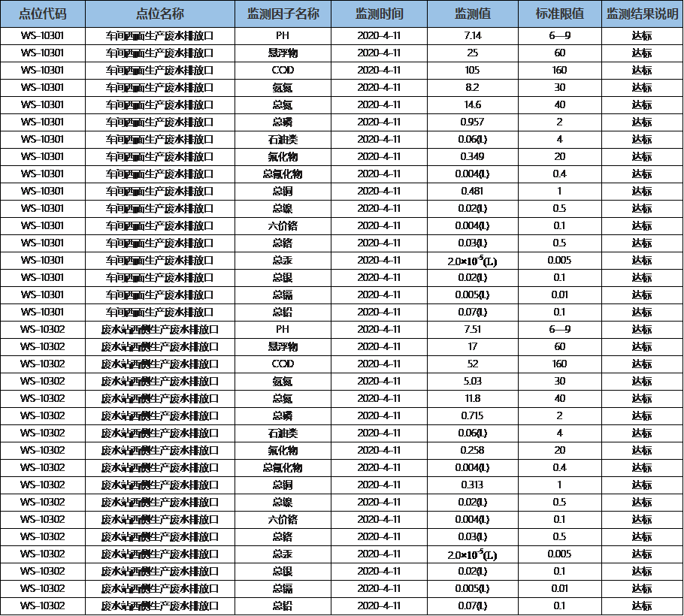Click PH factor cell in WS-10301 row
This screenshot has height=616, width=684.
click(283, 36)
